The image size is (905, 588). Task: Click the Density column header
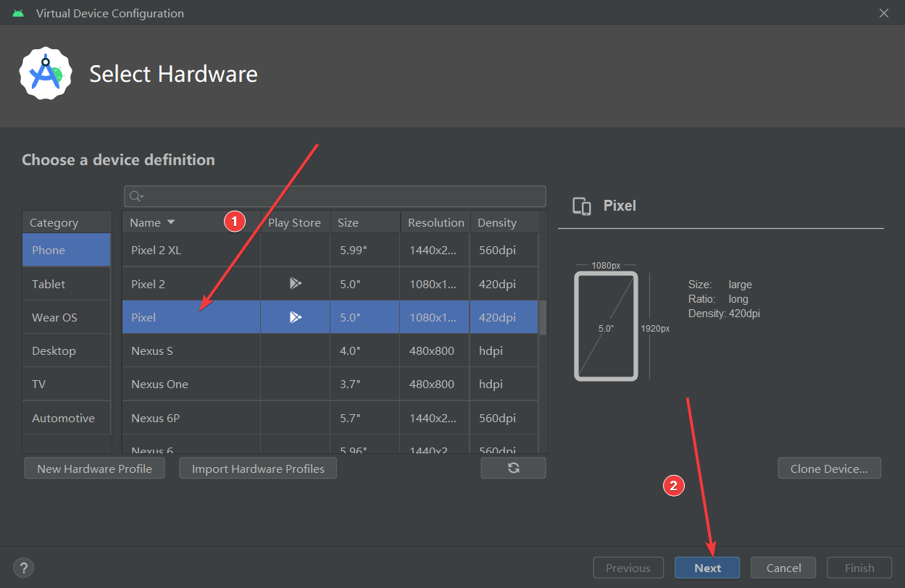(x=504, y=222)
